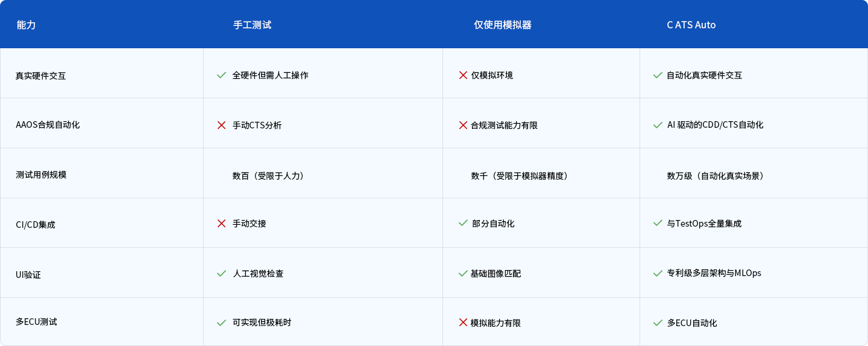
Task: Click green checkmark beside 基础图像匹配
Action: 463,273
